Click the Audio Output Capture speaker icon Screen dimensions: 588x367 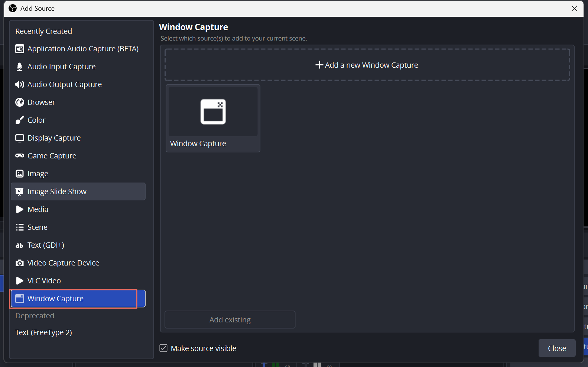(20, 84)
